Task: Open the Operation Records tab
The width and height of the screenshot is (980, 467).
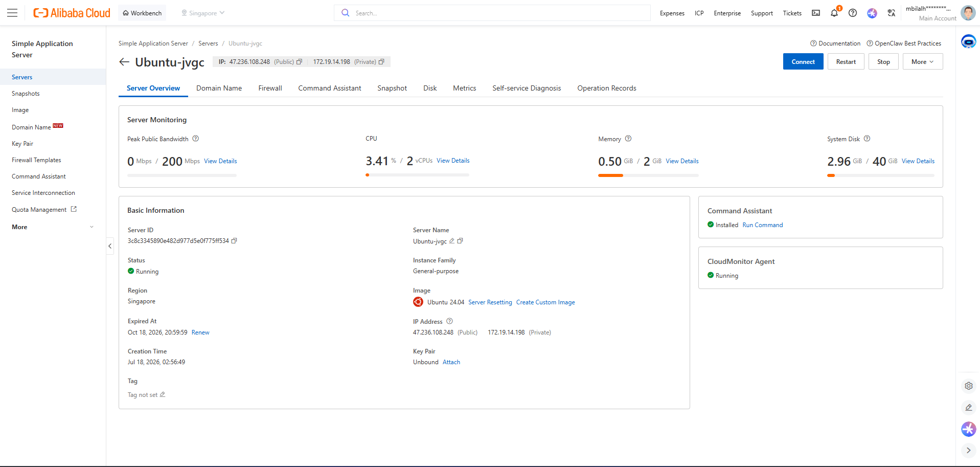Action: [607, 88]
